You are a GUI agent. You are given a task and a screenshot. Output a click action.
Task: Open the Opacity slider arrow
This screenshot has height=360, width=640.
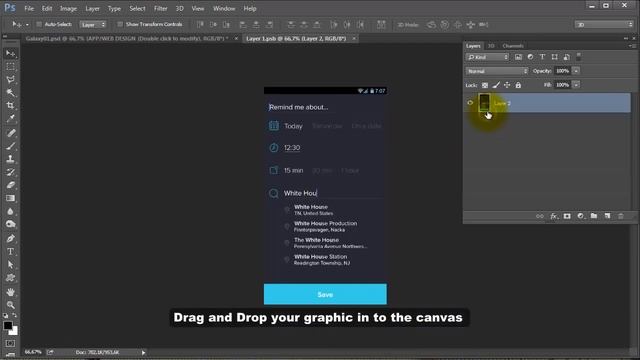(576, 71)
